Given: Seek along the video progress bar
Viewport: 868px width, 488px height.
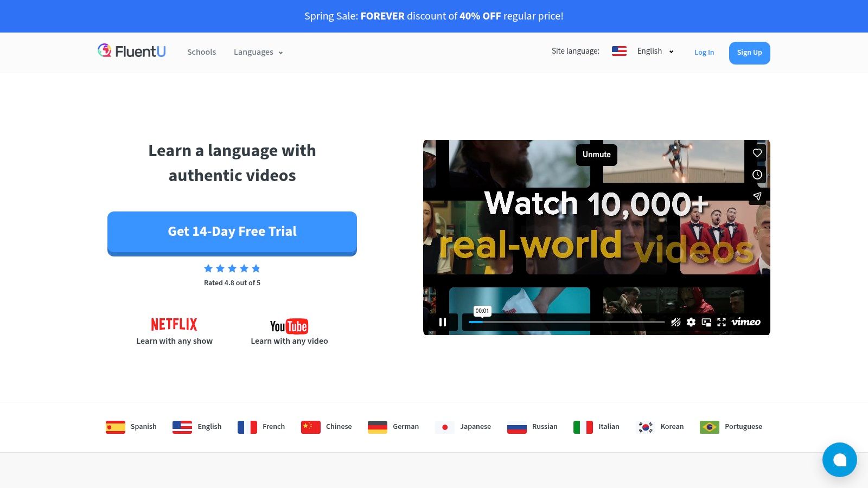Looking at the screenshot, I should point(566,322).
